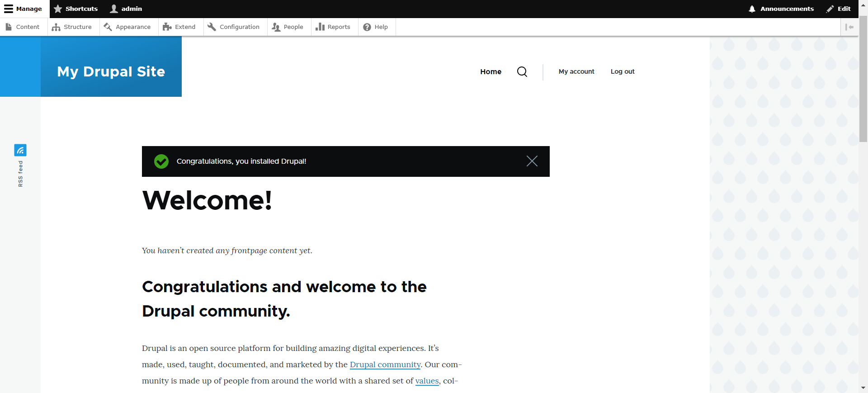
Task: Click the My Drupal Site title
Action: coord(111,71)
